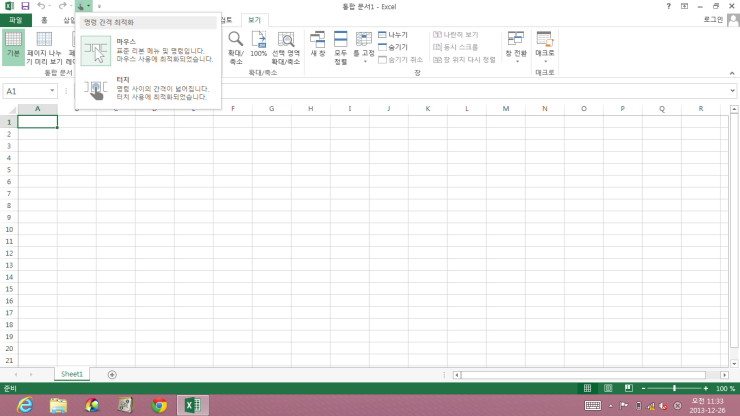Select row 20 header

point(8,348)
